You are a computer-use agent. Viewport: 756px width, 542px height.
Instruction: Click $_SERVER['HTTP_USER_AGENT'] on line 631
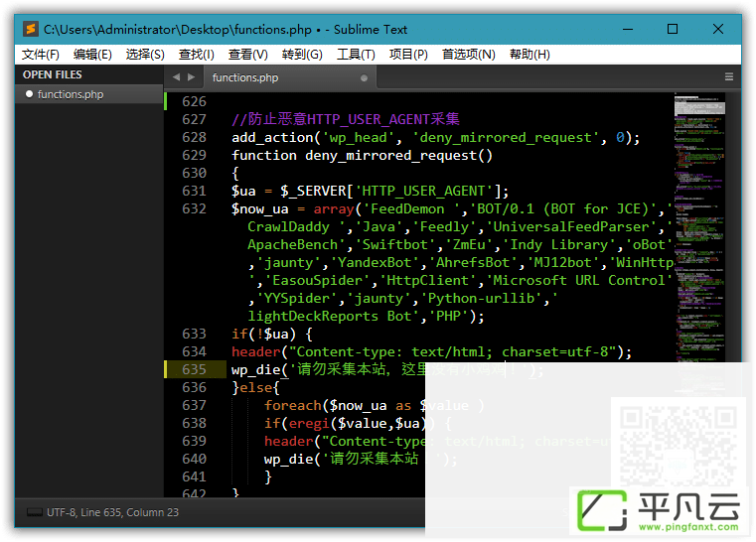(390, 192)
